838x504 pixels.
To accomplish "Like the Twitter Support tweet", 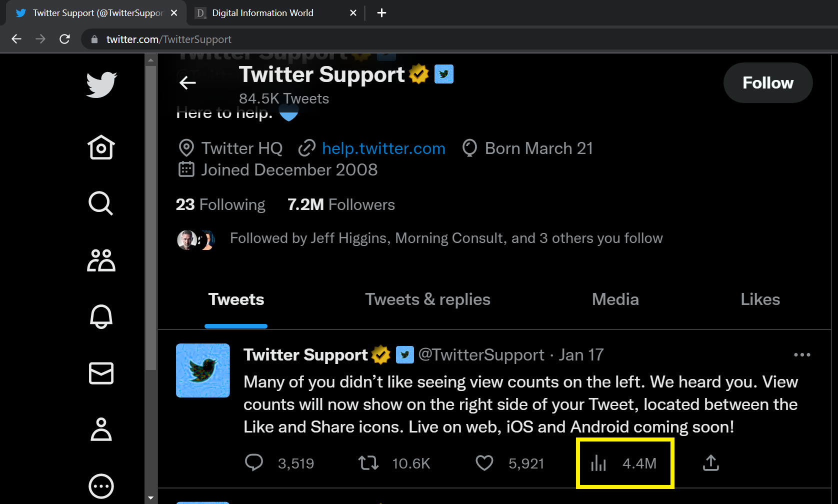I will pos(484,463).
